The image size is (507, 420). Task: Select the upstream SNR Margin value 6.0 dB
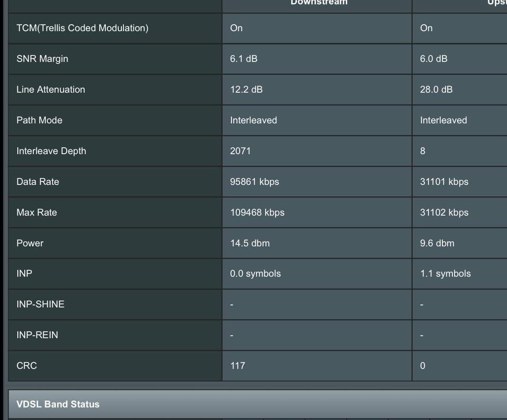point(433,59)
